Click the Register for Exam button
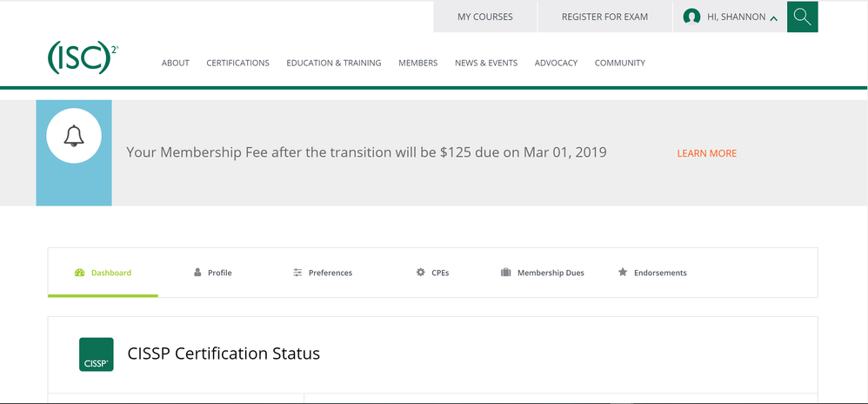Image resolution: width=868 pixels, height=404 pixels. coord(604,17)
